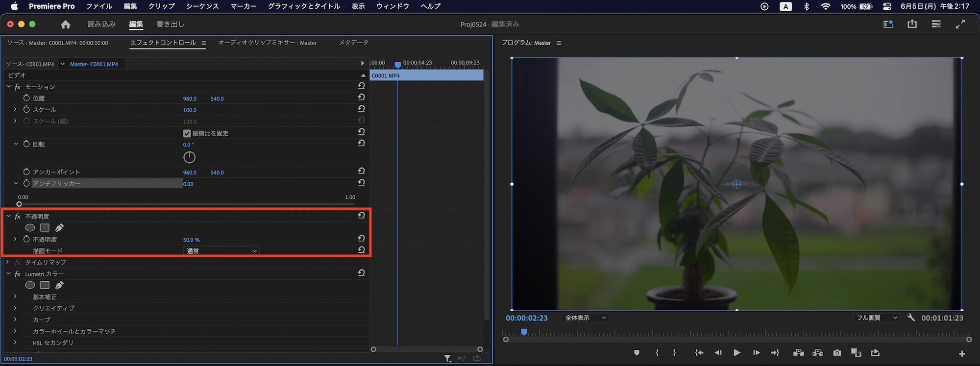Open the wrench settings in Program monitor
The height and width of the screenshot is (366, 980).
click(911, 317)
